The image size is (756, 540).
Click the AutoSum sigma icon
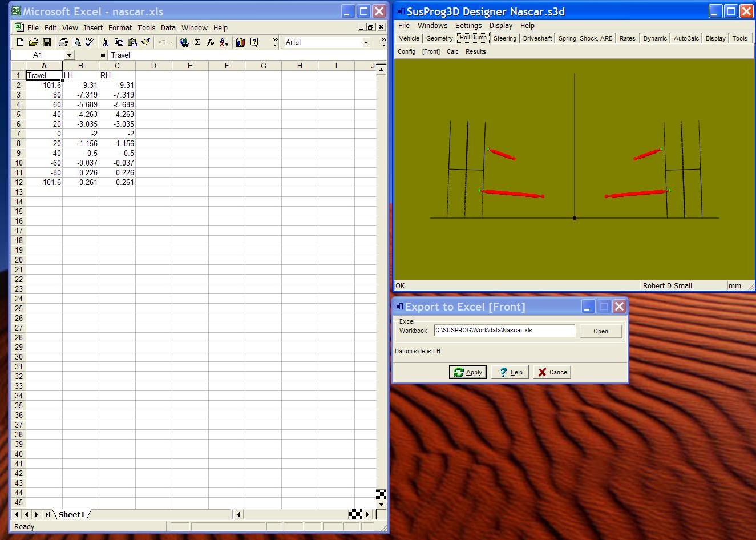[x=197, y=42]
